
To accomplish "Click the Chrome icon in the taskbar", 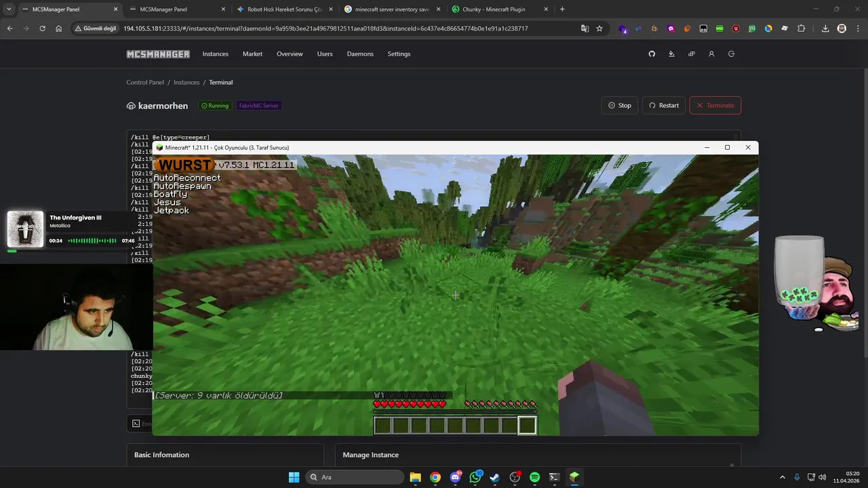I will [435, 477].
